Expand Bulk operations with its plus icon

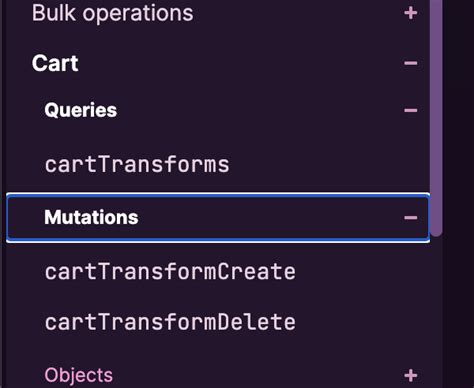tap(410, 13)
